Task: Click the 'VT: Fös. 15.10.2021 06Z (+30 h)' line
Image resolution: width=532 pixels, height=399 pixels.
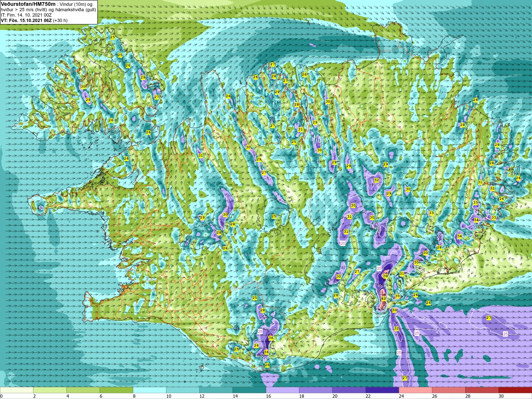Action: (x=34, y=20)
